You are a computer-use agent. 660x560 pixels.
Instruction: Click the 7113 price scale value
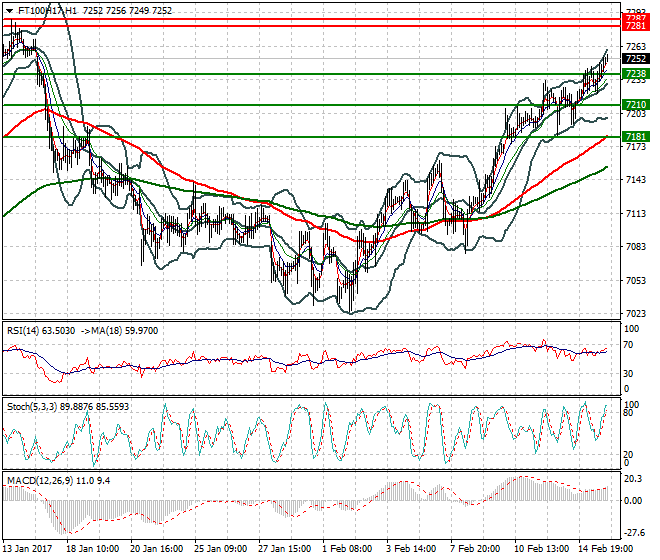tap(636, 213)
